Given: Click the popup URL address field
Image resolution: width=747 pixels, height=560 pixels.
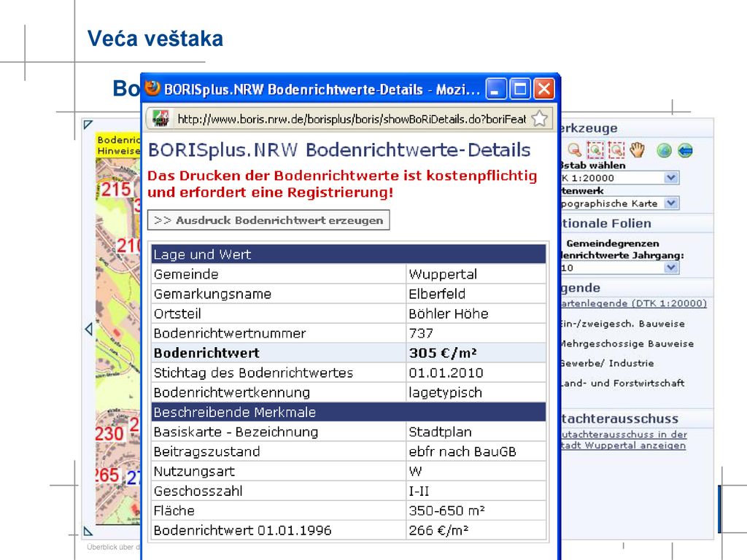Looking at the screenshot, I should point(352,119).
